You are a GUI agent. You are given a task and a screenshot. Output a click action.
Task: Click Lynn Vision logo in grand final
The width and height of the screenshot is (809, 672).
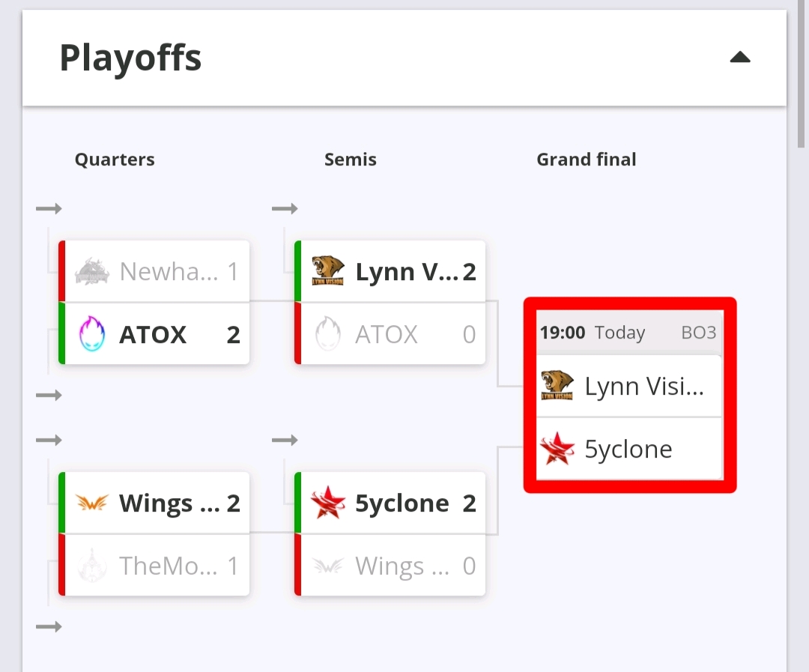[557, 386]
